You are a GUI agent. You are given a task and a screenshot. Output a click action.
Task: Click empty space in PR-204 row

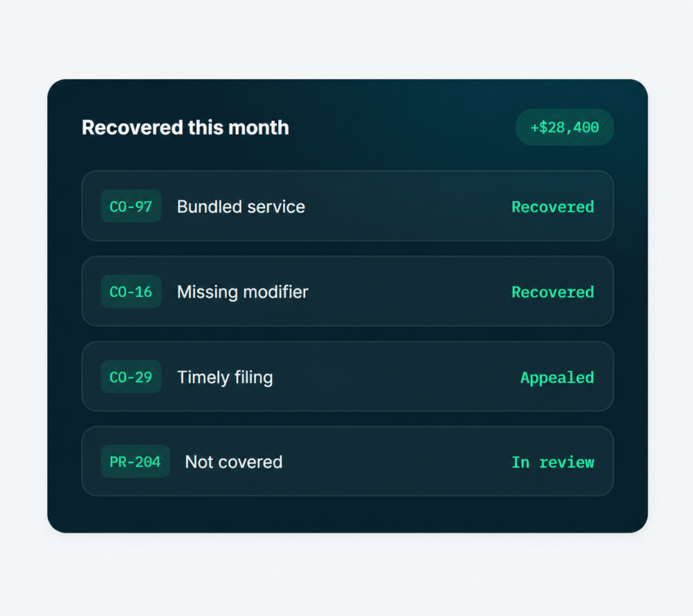pyautogui.click(x=398, y=462)
